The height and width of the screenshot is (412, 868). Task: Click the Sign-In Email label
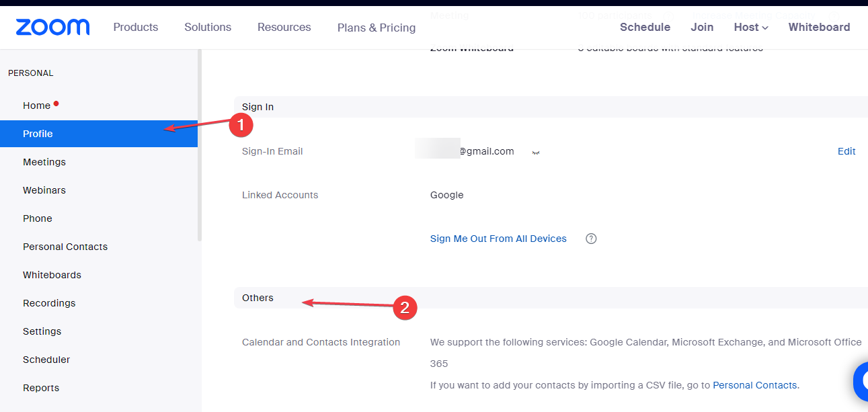tap(272, 151)
